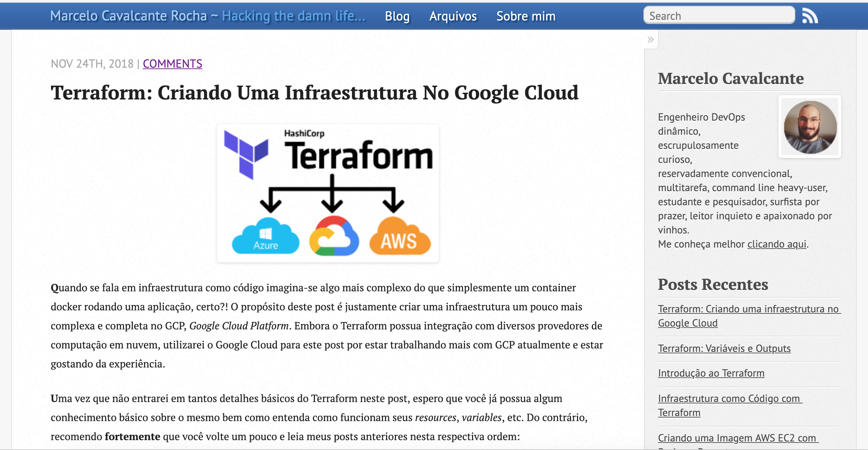Click inside the Search box
This screenshot has height=450, width=868.
[x=719, y=15]
